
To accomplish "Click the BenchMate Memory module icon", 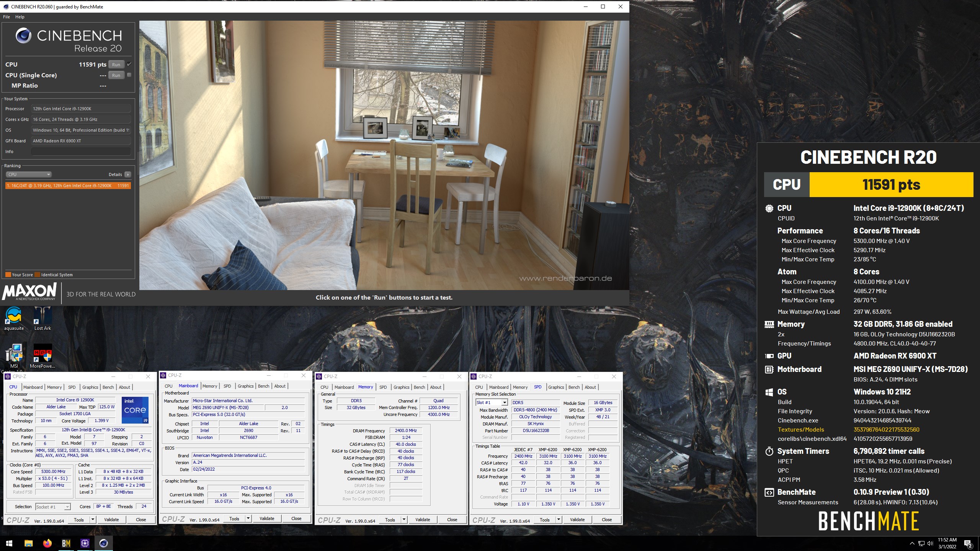I will pyautogui.click(x=769, y=324).
